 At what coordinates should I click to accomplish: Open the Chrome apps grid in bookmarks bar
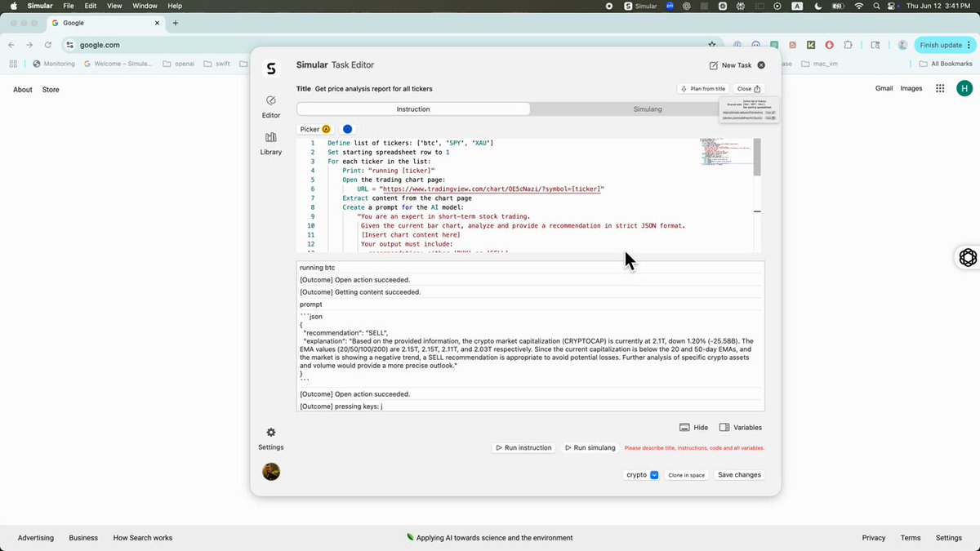12,64
